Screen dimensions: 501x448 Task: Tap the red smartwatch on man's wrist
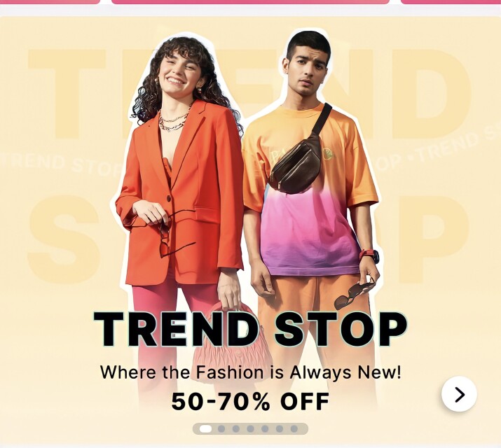[369, 256]
